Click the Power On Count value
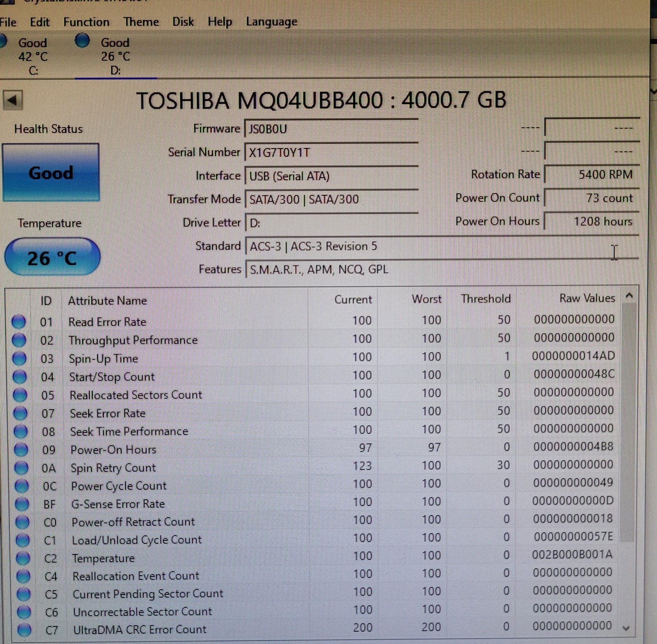This screenshot has height=644, width=657. coord(592,198)
